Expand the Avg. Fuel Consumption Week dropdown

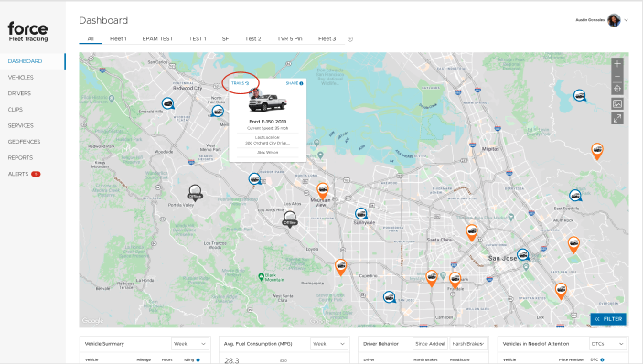329,344
